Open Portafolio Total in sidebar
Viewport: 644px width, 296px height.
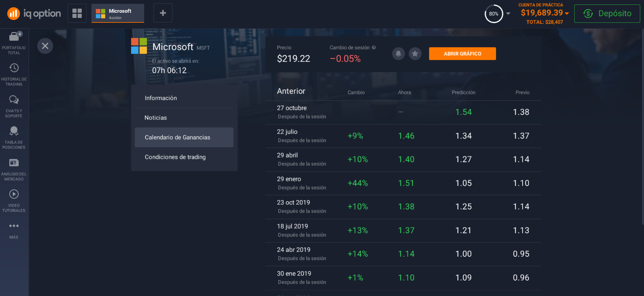pyautogui.click(x=14, y=43)
